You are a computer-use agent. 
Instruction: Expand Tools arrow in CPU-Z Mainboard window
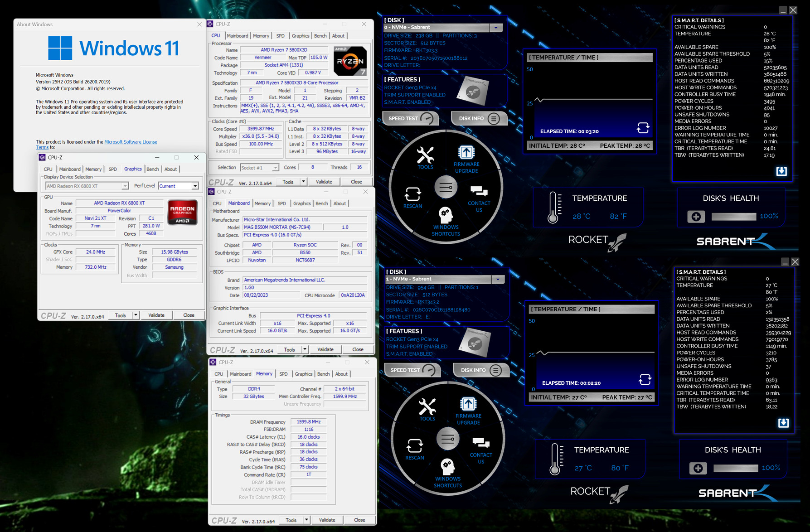pos(305,349)
